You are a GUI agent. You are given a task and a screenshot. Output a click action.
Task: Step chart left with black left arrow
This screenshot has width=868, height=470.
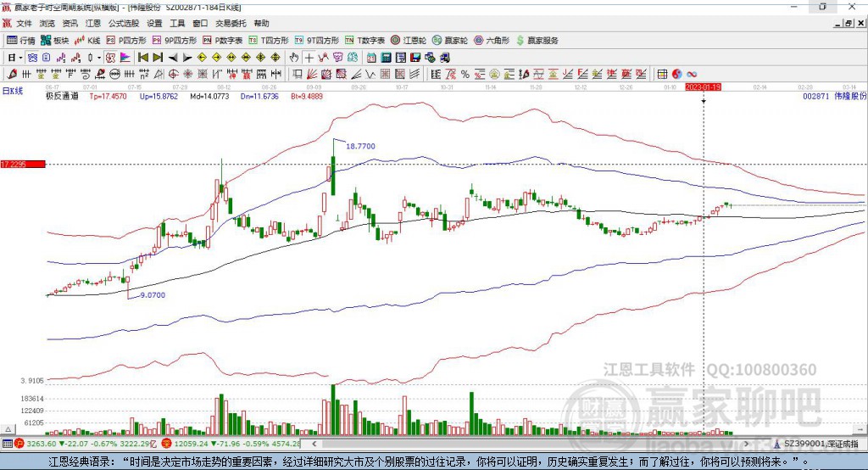pos(173,58)
